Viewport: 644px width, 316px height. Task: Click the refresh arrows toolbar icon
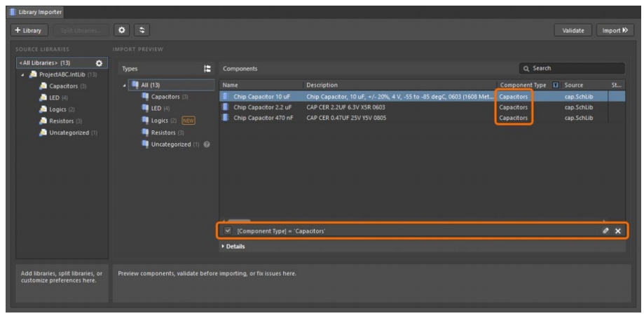[142, 30]
